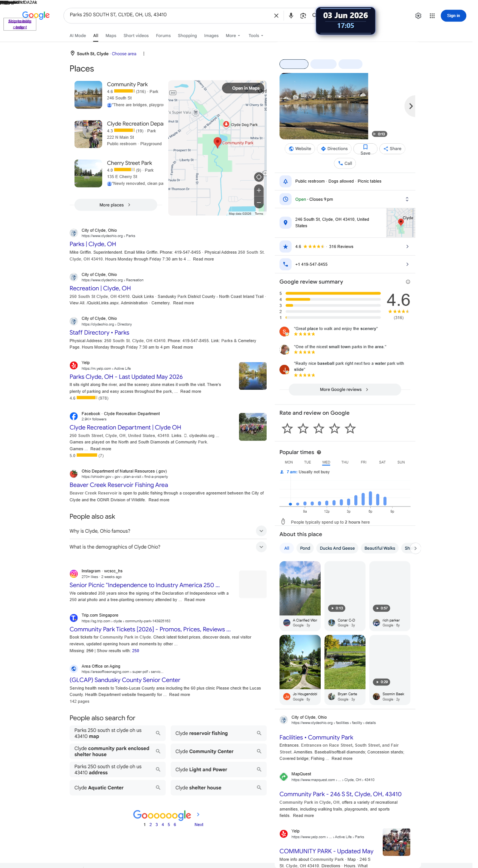This screenshot has width=478, height=868.
Task: Rate the place one star
Action: coord(287,428)
